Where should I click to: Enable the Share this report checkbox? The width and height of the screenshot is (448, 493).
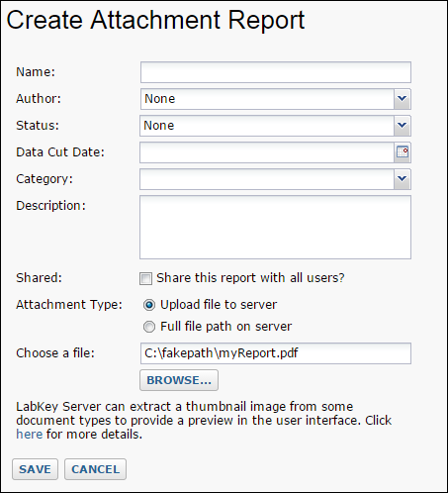145,278
